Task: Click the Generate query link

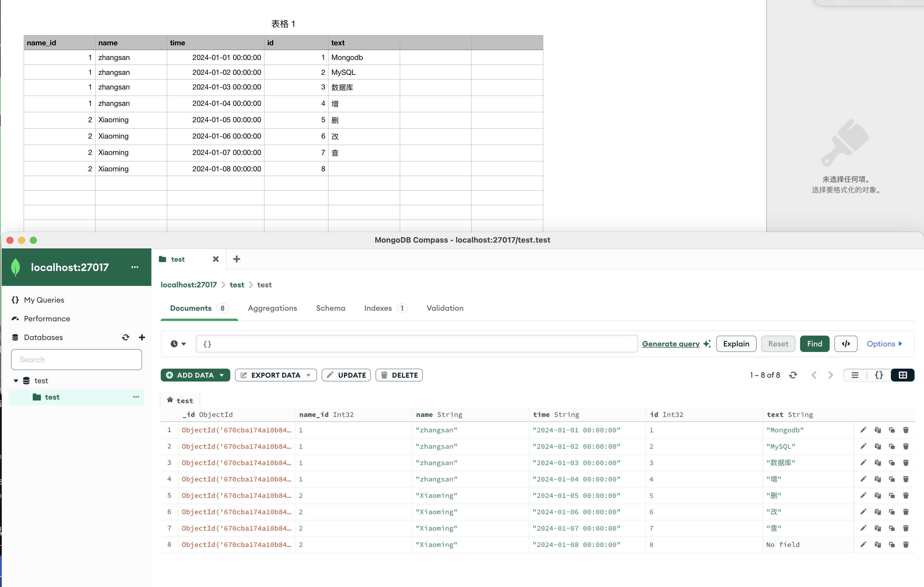Action: coord(671,344)
